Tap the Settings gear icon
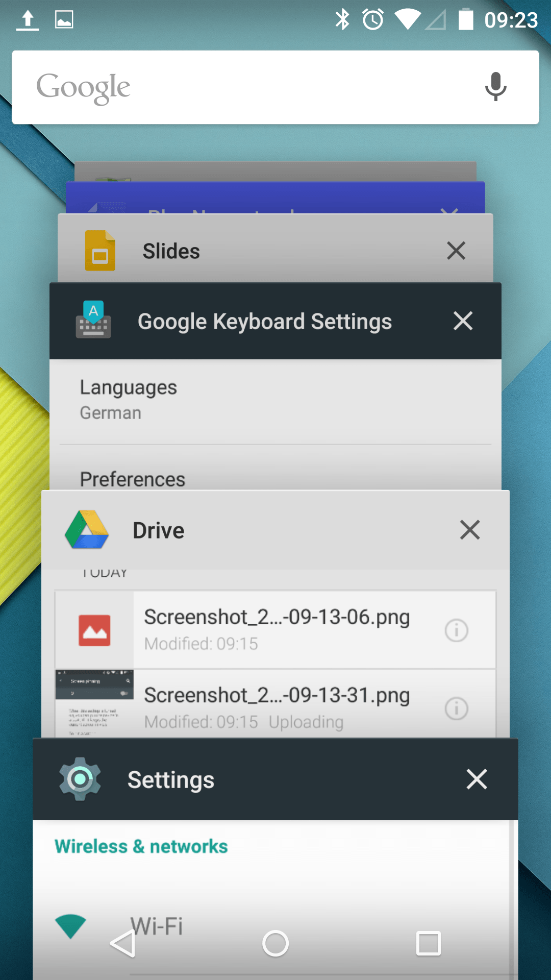Screen dimensions: 551x980 pyautogui.click(x=80, y=779)
